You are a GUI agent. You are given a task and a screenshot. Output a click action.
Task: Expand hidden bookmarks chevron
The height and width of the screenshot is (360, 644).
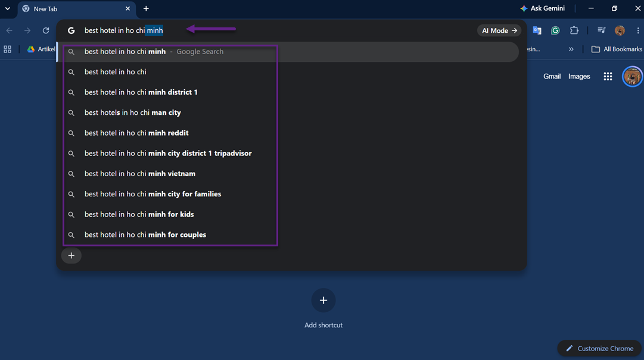571,49
